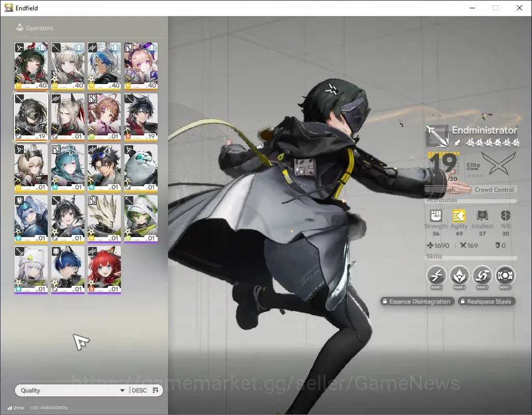Click the defense shield icon beside 0
The image size is (532, 415).
(x=497, y=245)
